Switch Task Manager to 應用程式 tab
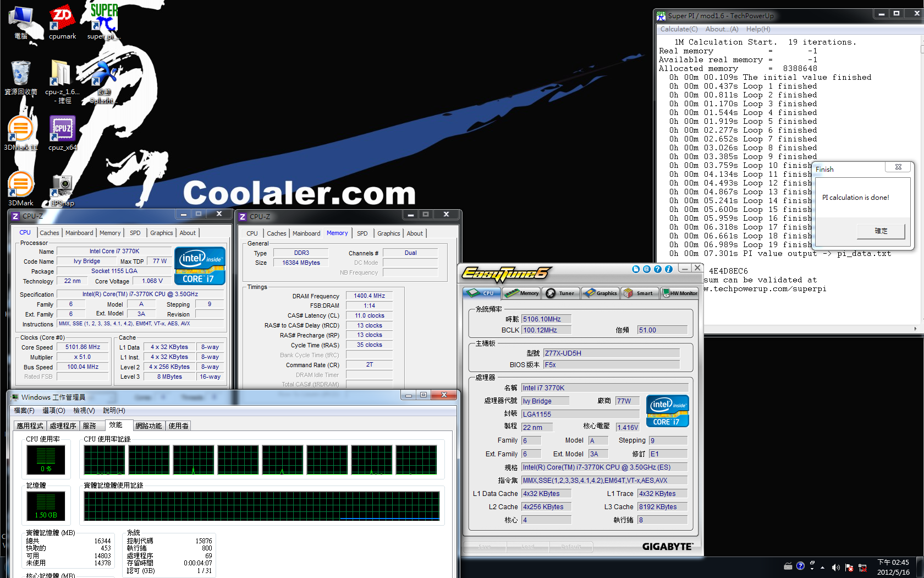 click(30, 426)
